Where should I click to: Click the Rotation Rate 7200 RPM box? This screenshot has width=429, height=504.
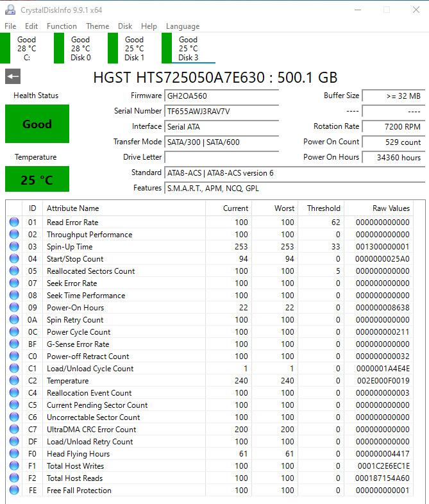tap(393, 127)
